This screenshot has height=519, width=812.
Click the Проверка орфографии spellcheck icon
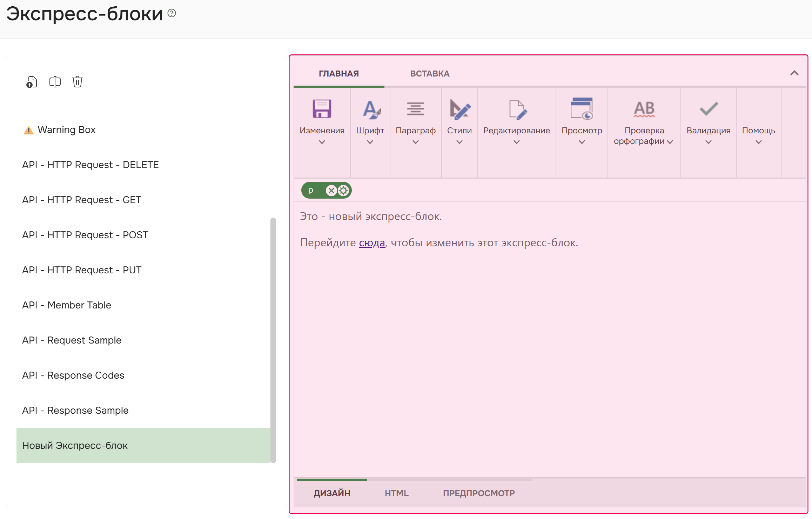[644, 109]
